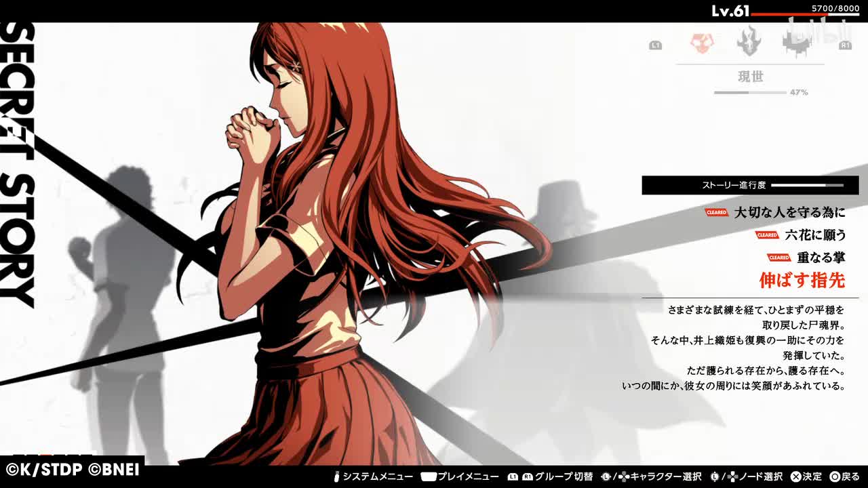Select the story node 六花に願う
The width and height of the screenshot is (868, 488).
(816, 235)
